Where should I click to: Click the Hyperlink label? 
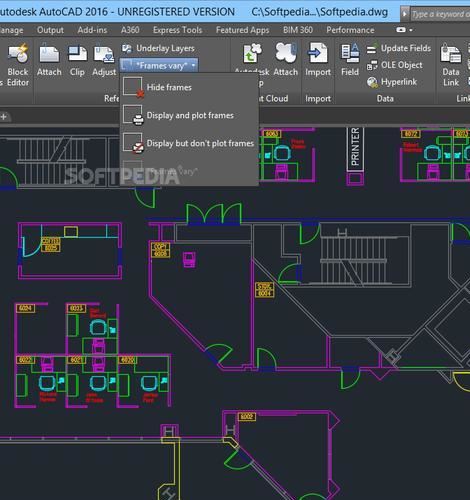399,82
